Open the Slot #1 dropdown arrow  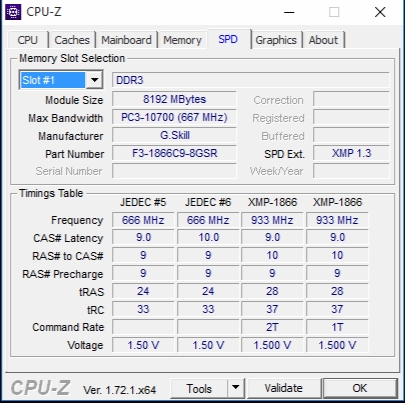[94, 80]
